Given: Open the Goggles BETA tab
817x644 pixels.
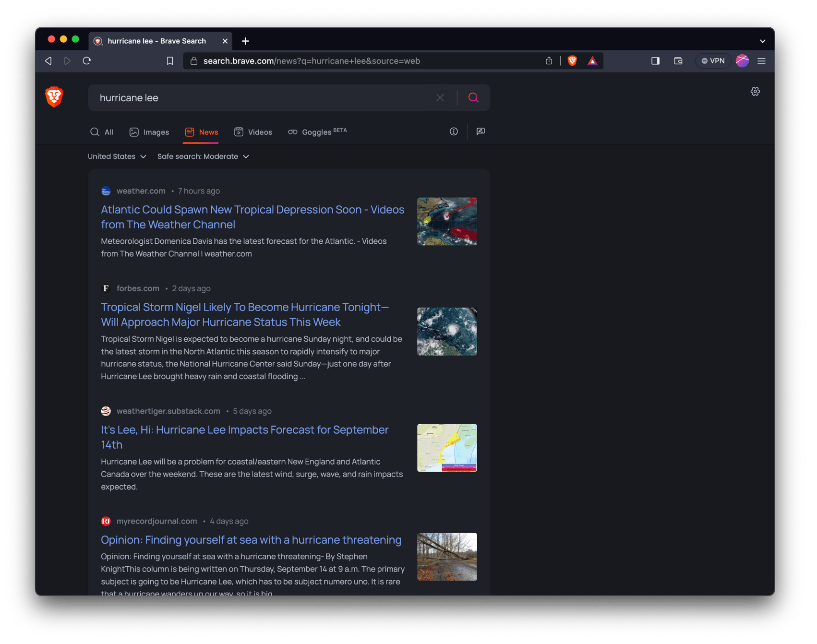Looking at the screenshot, I should click(317, 131).
